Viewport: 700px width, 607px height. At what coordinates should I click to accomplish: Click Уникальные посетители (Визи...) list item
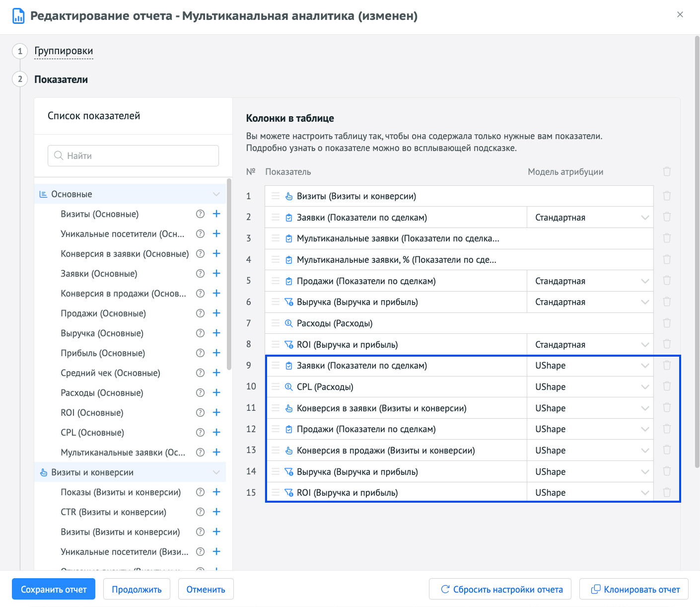click(x=125, y=551)
